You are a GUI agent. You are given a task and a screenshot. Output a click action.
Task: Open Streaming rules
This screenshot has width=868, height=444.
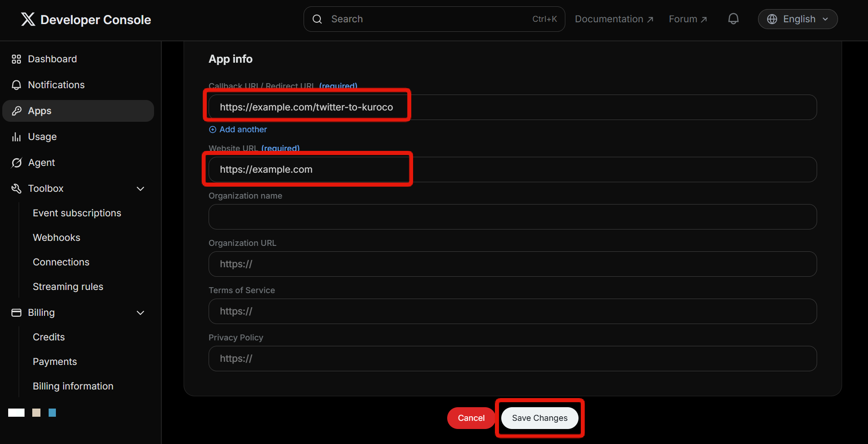pyautogui.click(x=68, y=287)
